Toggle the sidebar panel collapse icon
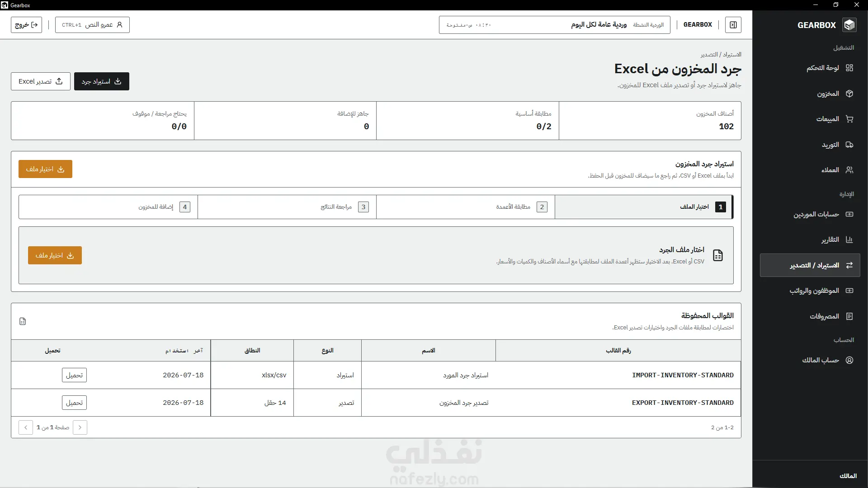Image resolution: width=868 pixels, height=488 pixels. (x=733, y=25)
